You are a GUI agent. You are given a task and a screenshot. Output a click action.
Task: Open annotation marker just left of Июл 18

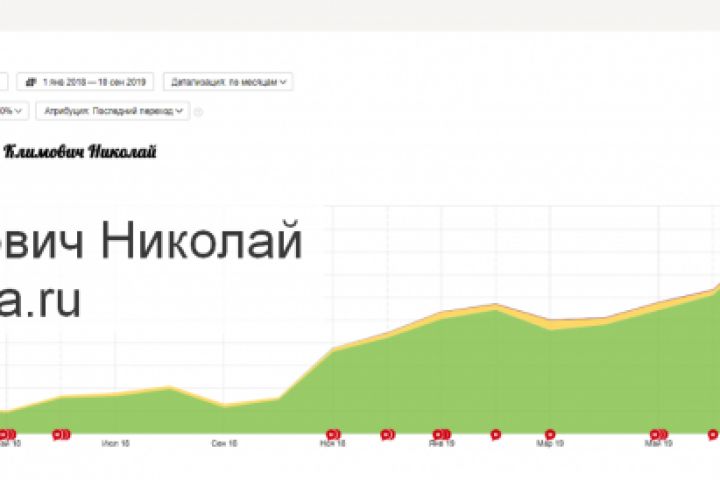click(x=62, y=435)
